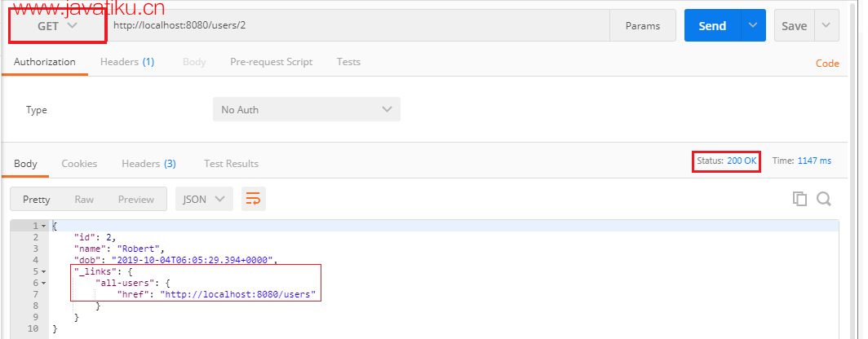
Task: Select the Pretty view mode
Action: click(37, 199)
